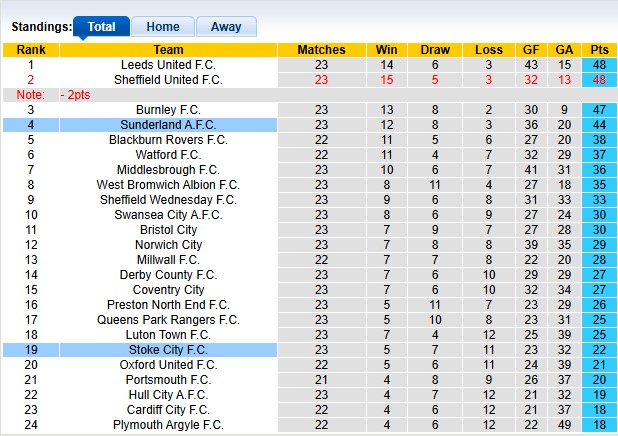
Task: Click the Leeds United F.C. team link
Action: (x=168, y=64)
